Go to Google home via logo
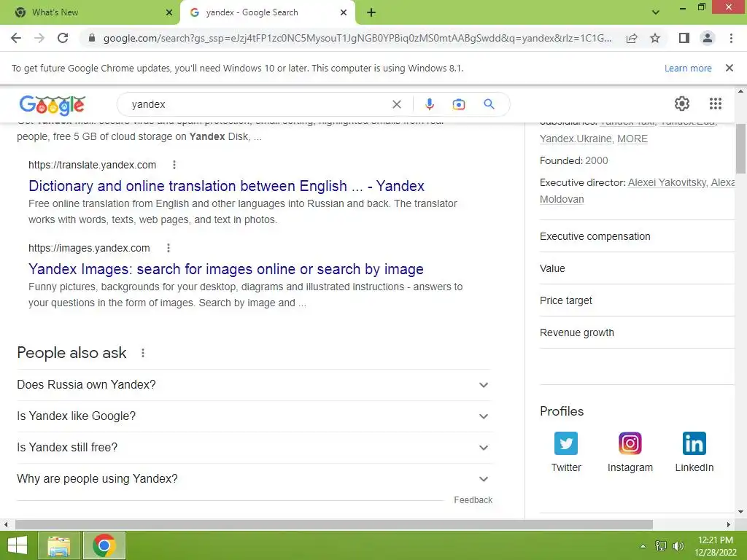Image resolution: width=747 pixels, height=560 pixels. coord(53,105)
